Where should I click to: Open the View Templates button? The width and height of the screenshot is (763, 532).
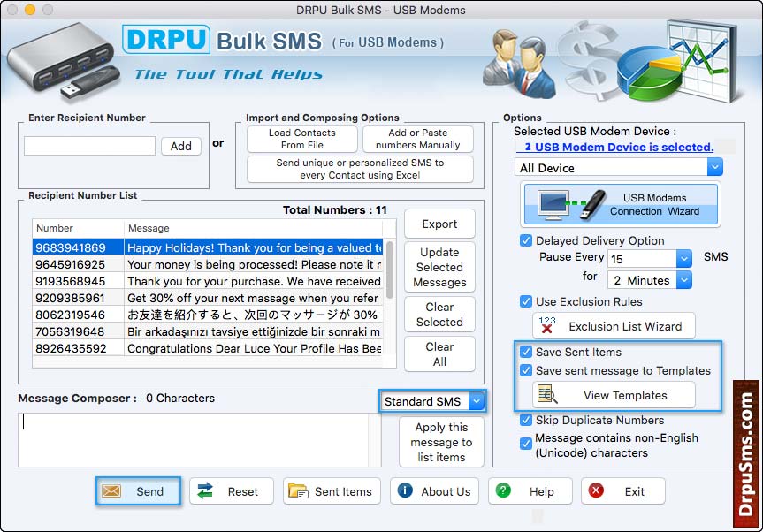(x=614, y=395)
